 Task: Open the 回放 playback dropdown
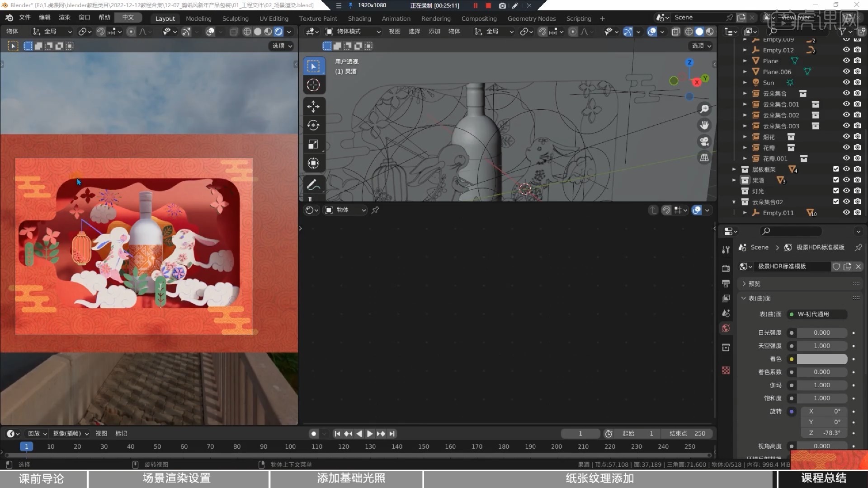(37, 433)
